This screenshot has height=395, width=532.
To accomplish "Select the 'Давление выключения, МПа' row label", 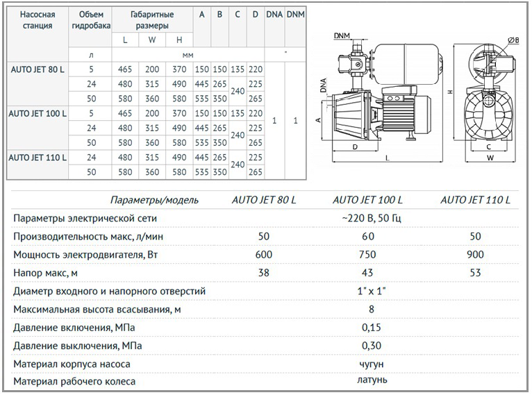I will coord(77,346).
